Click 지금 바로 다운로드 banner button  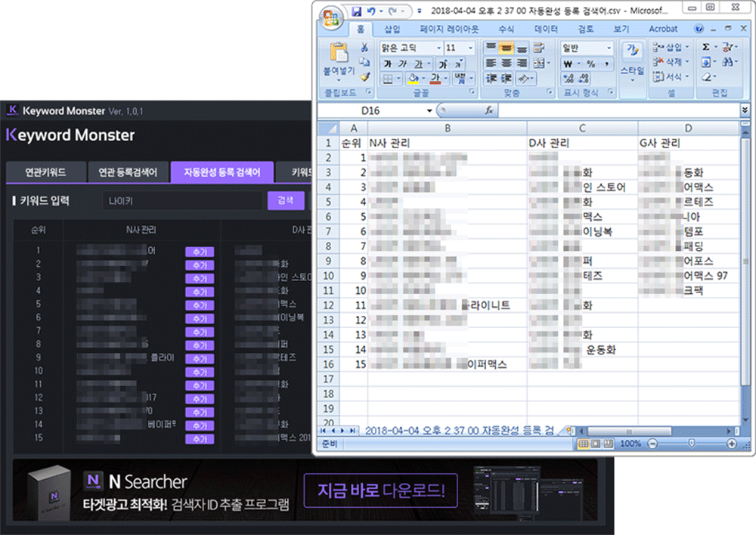pos(380,490)
